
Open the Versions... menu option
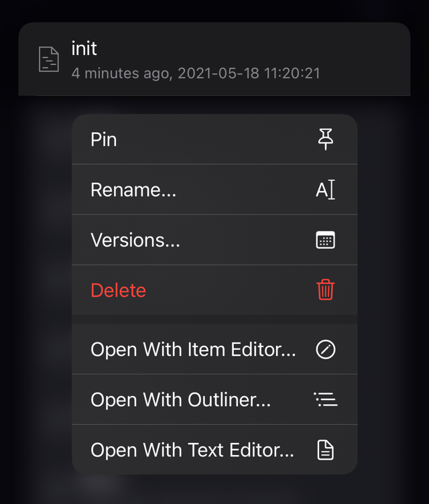coord(214,240)
